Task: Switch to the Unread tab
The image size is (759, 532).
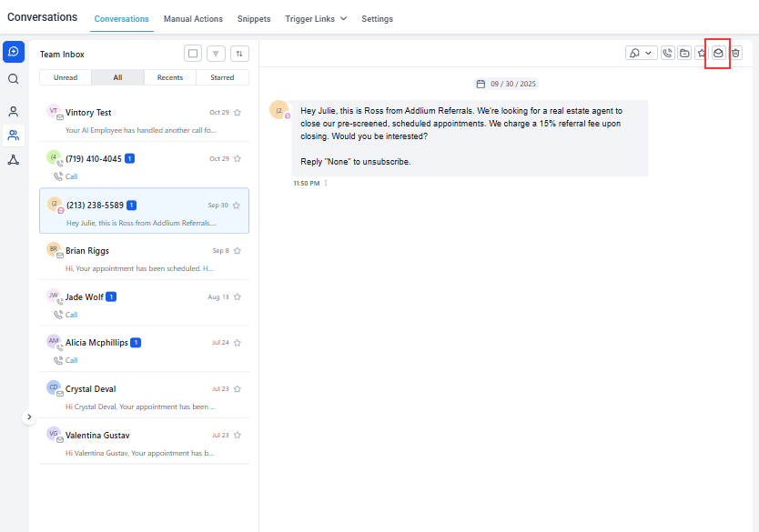Action: [x=66, y=77]
